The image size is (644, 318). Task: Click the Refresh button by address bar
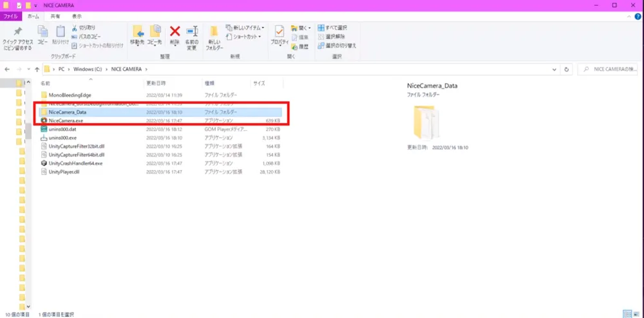[x=567, y=70]
